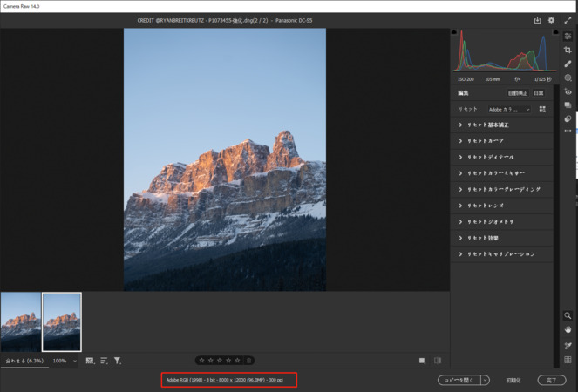
Task: Open Camera Raw preferences gear
Action: [x=551, y=20]
